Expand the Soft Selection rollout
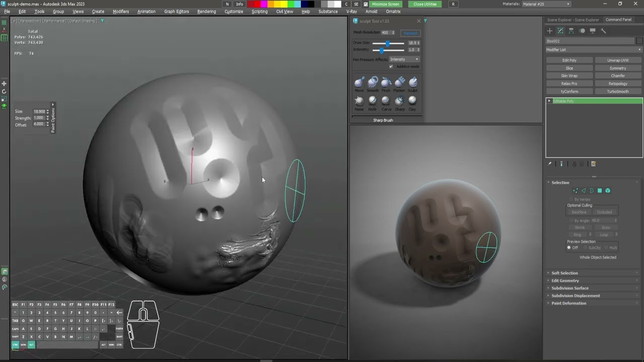644x362 pixels. point(565,273)
